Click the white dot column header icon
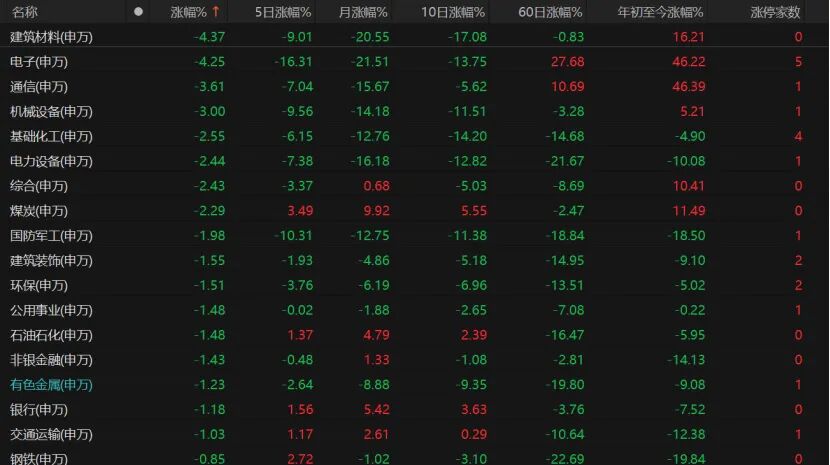The width and height of the screenshot is (830, 465). click(138, 12)
